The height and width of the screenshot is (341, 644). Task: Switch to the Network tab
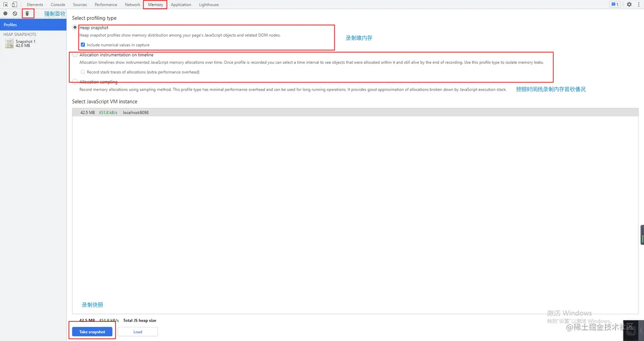132,5
